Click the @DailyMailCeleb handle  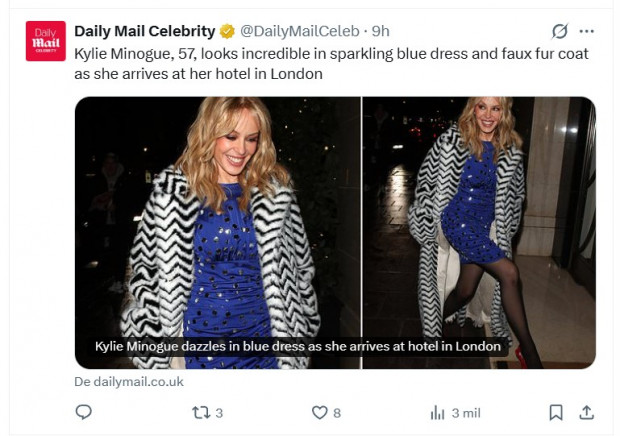pyautogui.click(x=299, y=31)
